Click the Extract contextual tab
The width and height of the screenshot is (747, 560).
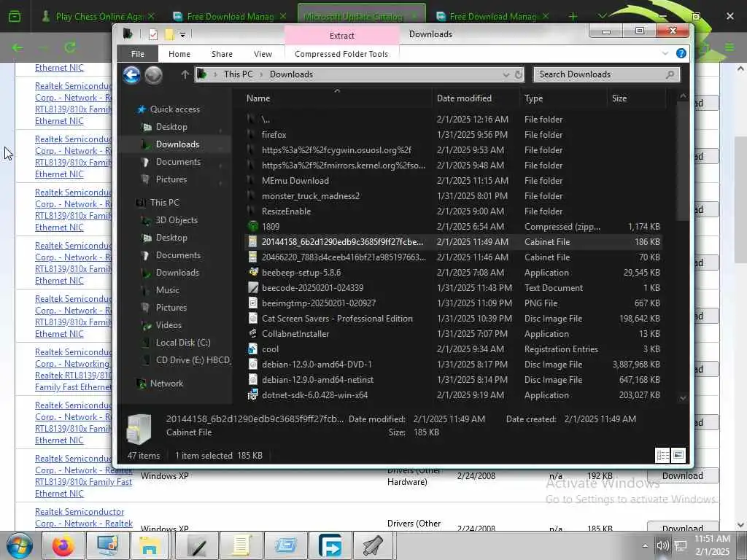click(x=341, y=35)
